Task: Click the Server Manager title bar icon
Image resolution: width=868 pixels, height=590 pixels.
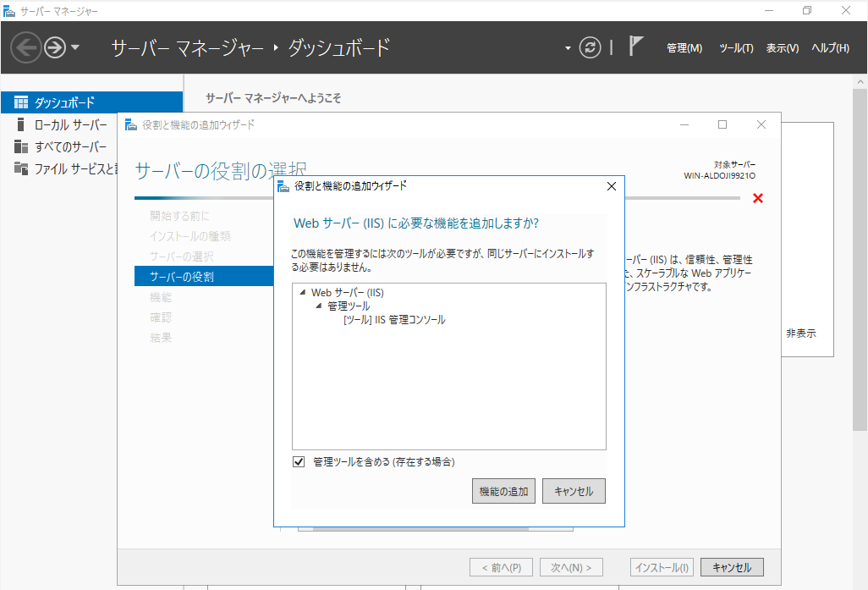Action: point(10,10)
